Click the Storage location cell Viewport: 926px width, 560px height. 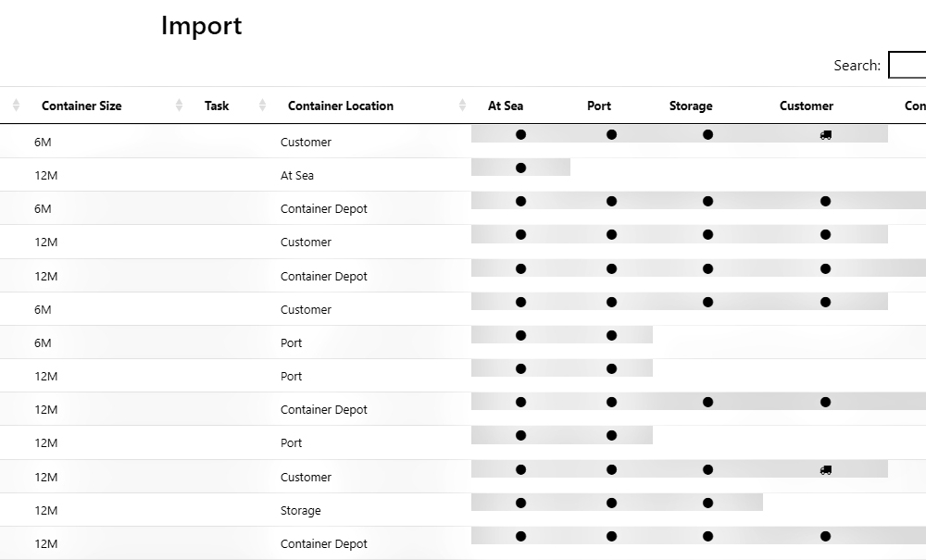(301, 510)
